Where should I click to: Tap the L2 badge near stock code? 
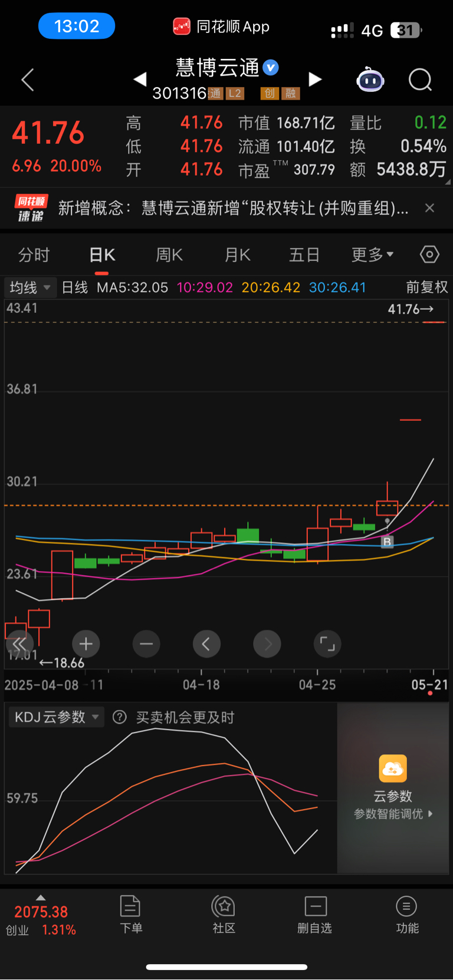click(x=235, y=93)
